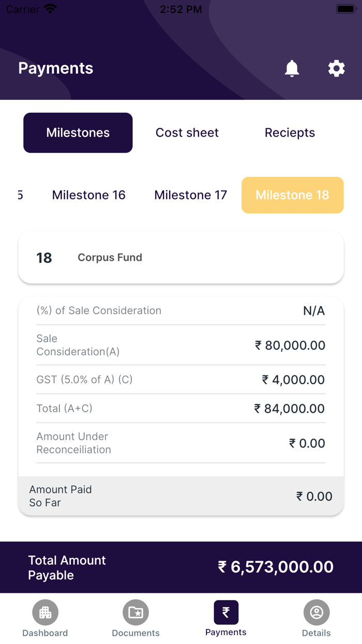Open the notifications bell icon
The height and width of the screenshot is (644, 362).
[x=292, y=68]
